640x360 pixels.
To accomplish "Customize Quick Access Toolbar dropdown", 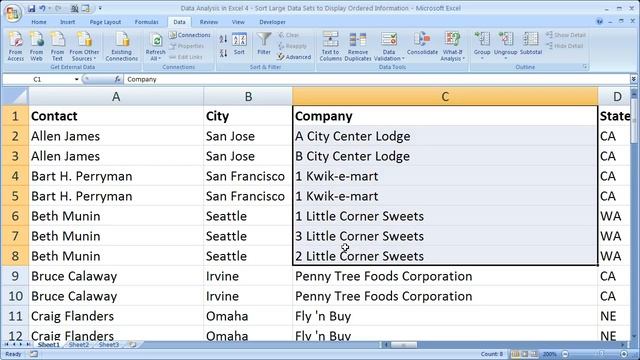I will pos(100,8).
